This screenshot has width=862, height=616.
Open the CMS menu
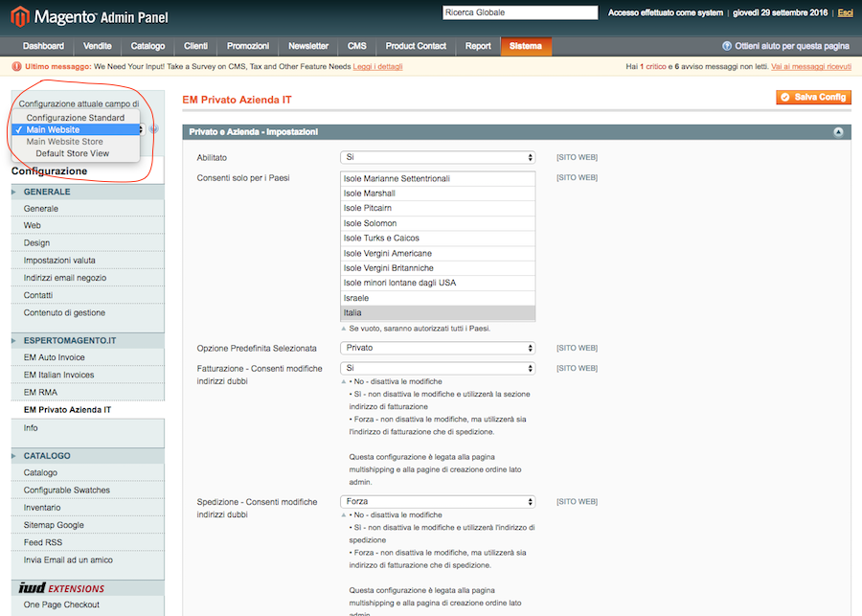(357, 46)
